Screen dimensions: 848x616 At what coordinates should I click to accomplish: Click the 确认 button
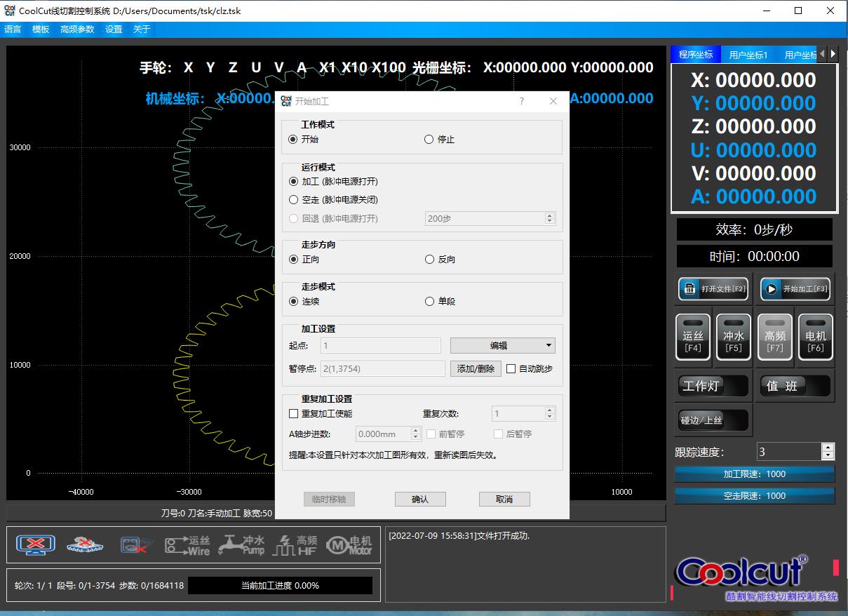(420, 499)
